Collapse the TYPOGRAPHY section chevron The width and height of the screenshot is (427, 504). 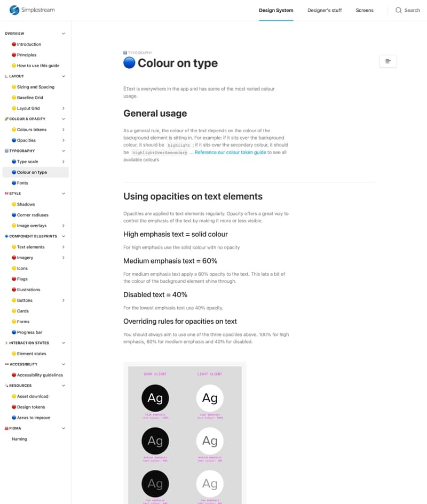pyautogui.click(x=63, y=150)
